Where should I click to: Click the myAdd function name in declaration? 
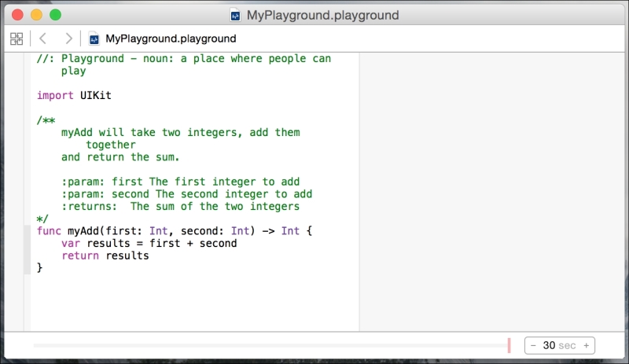(83, 231)
